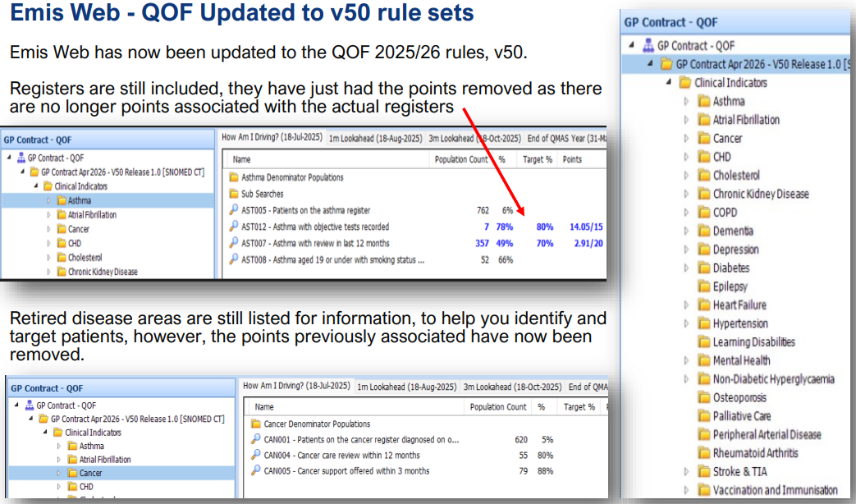
Task: Select the Vaccination and Immunisation folder
Action: click(x=775, y=490)
